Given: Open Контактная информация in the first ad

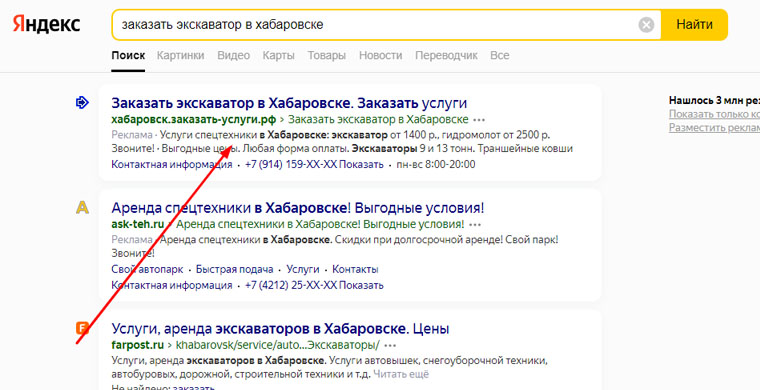Looking at the screenshot, I should point(172,165).
